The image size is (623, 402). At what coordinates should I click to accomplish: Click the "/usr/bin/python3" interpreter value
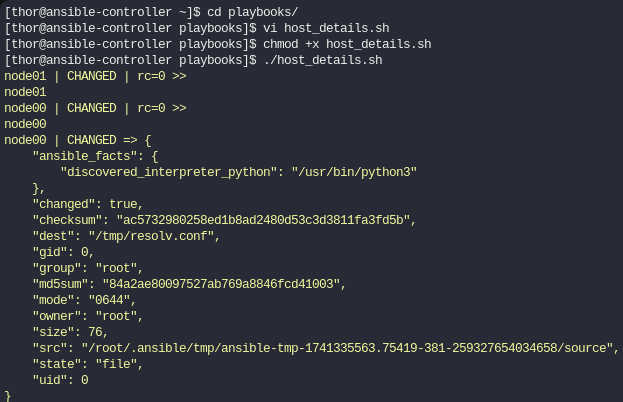point(354,172)
